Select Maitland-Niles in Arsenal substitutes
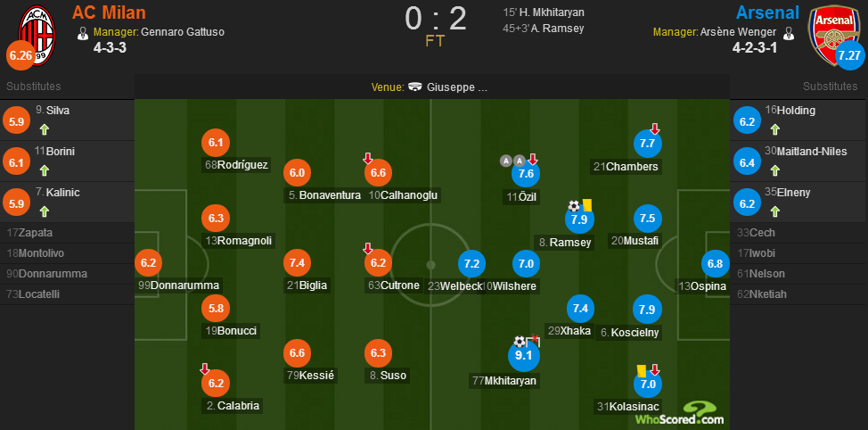The image size is (868, 430). pos(799,161)
